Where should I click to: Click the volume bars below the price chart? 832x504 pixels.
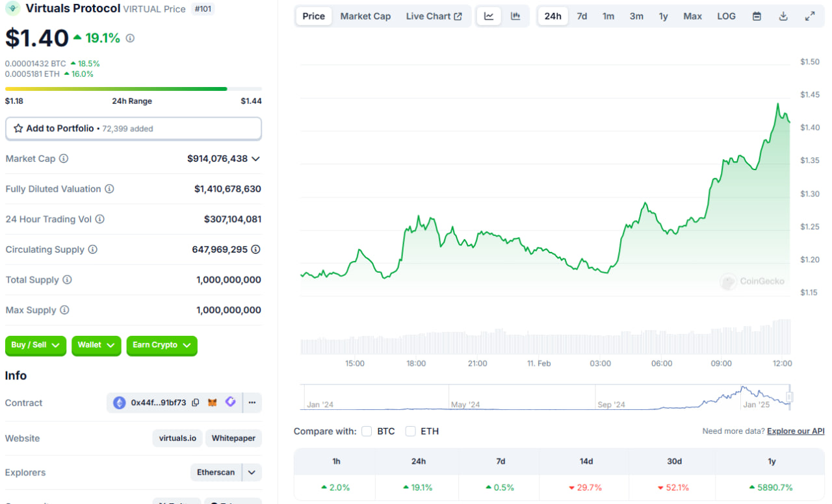(x=546, y=337)
